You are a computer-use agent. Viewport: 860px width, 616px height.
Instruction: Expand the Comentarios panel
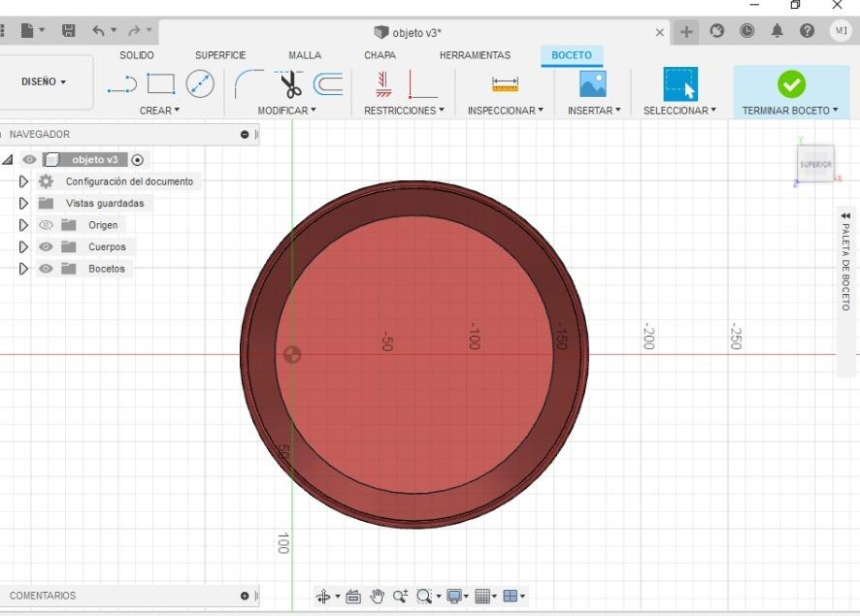[x=245, y=596]
